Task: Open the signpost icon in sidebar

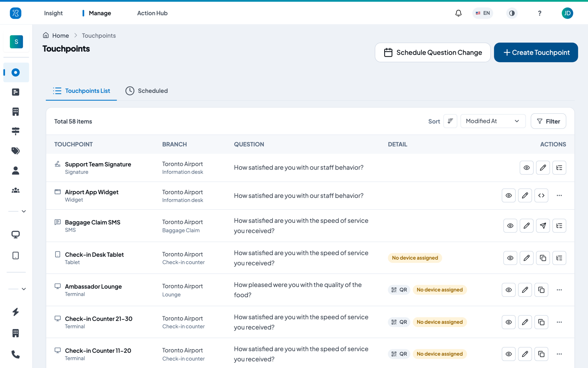Action: 16,131
